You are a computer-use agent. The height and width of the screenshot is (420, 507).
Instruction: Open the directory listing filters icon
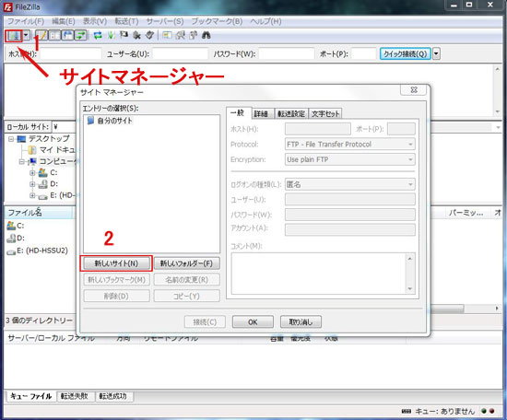pos(167,35)
